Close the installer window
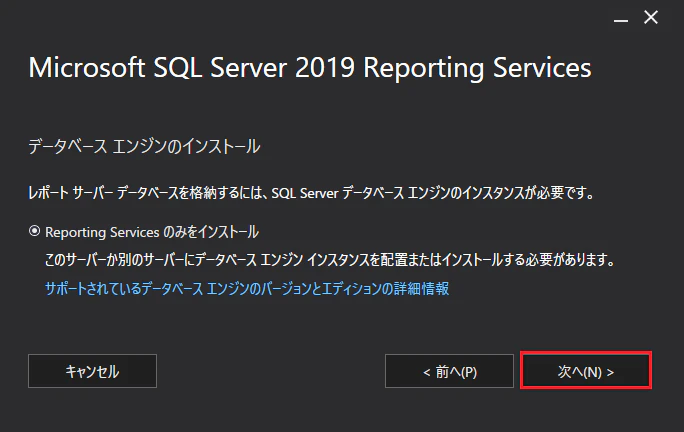 click(x=651, y=17)
